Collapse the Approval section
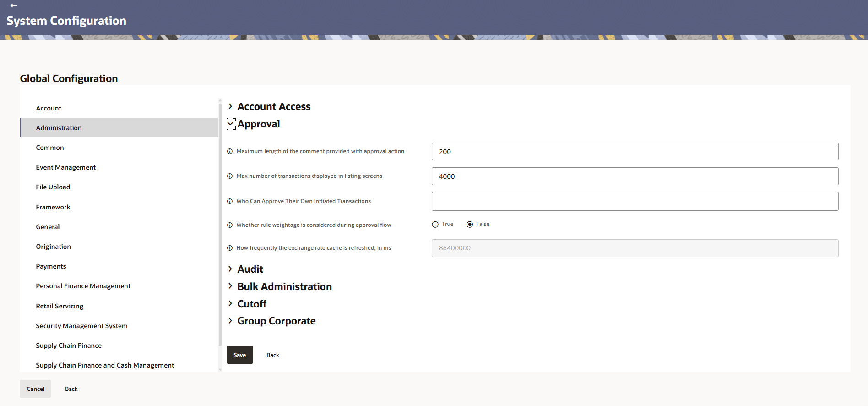The height and width of the screenshot is (406, 868). (x=230, y=124)
